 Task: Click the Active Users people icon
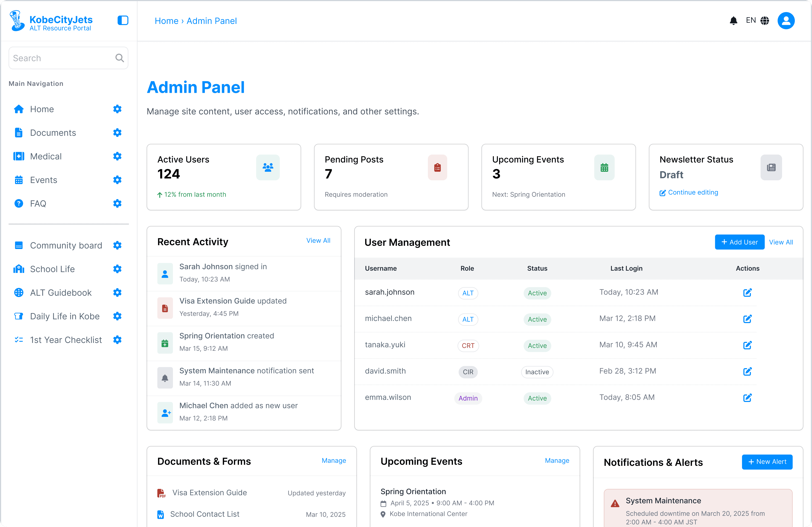(268, 167)
